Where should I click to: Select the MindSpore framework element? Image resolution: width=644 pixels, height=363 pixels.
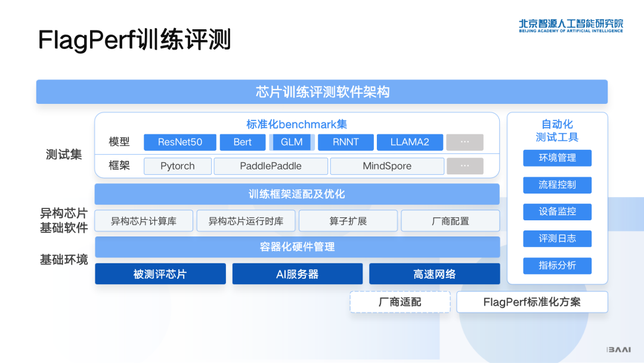(386, 166)
